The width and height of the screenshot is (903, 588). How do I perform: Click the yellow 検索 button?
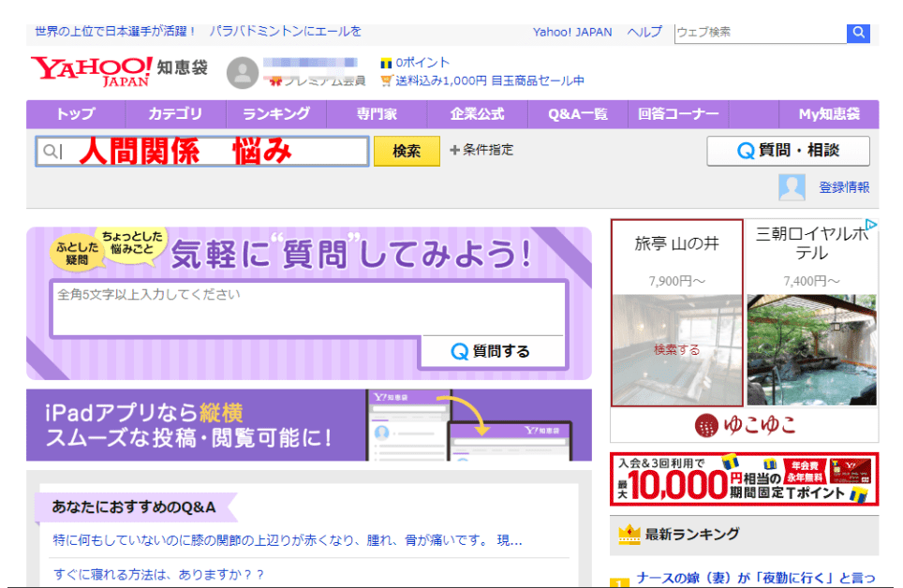407,151
